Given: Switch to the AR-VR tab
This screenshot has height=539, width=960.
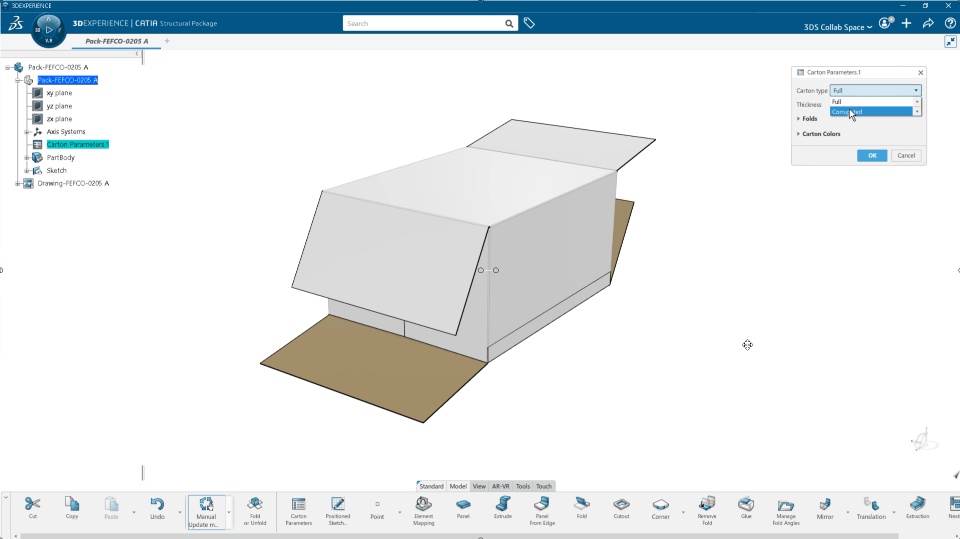Looking at the screenshot, I should [x=501, y=486].
